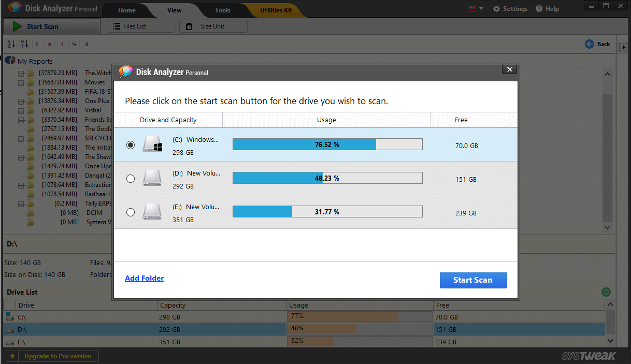
Task: Click the X toolbar icon
Action: [87, 44]
